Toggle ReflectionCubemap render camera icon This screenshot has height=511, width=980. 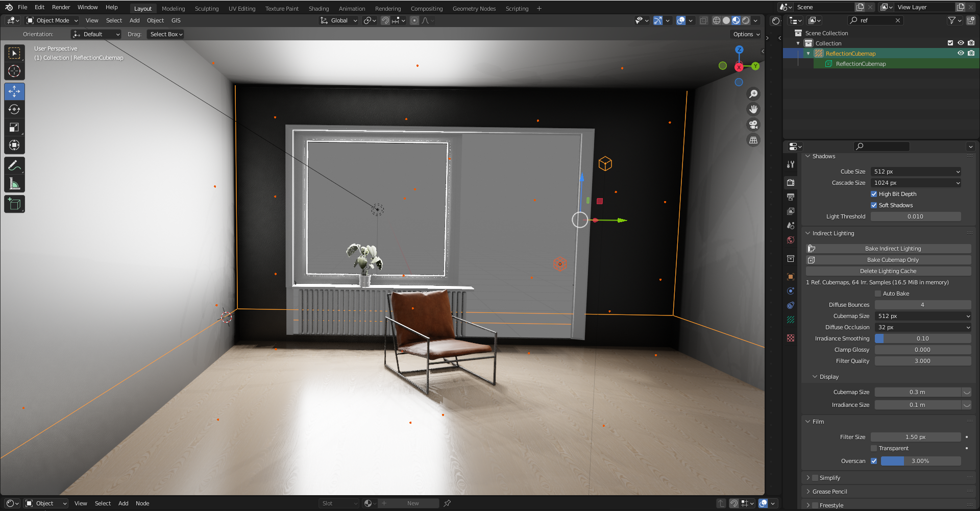pos(971,53)
